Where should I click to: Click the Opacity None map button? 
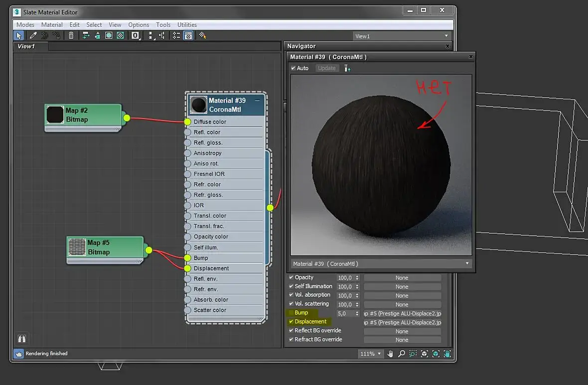pyautogui.click(x=402, y=278)
